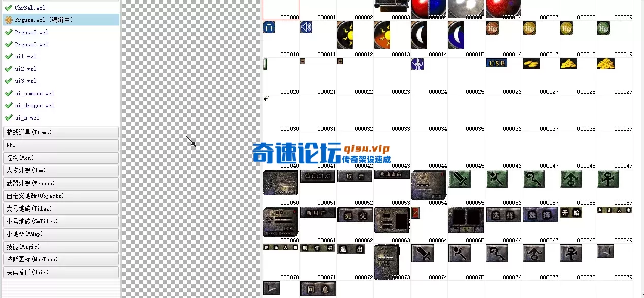Expand the 武器外观(Weapon) section
Viewport: 644px width, 298px height.
click(x=61, y=183)
